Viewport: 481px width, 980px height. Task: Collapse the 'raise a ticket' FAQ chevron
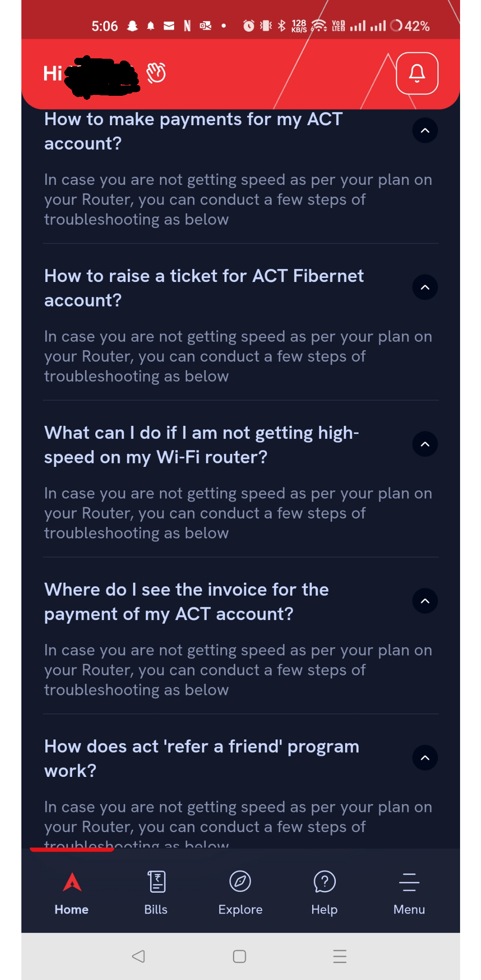point(425,287)
